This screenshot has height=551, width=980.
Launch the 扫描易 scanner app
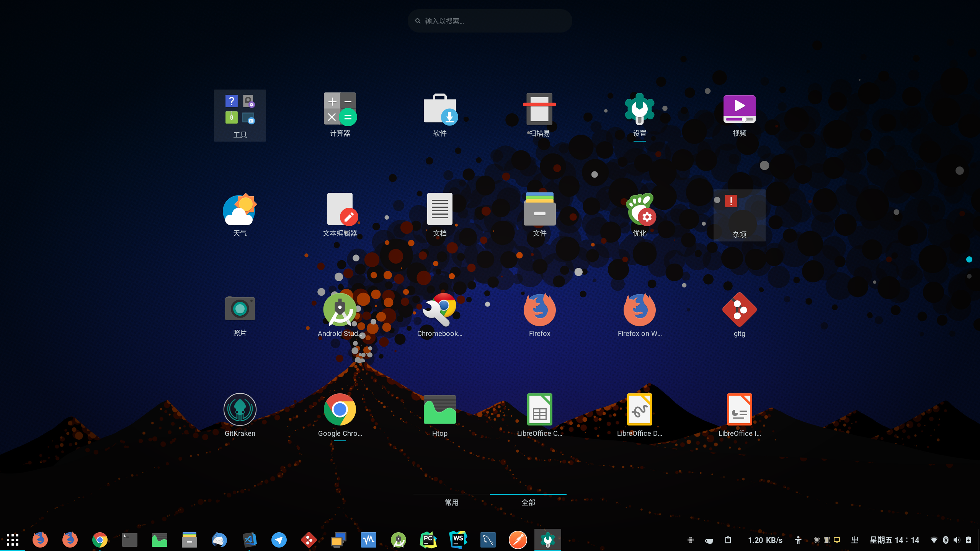540,115
